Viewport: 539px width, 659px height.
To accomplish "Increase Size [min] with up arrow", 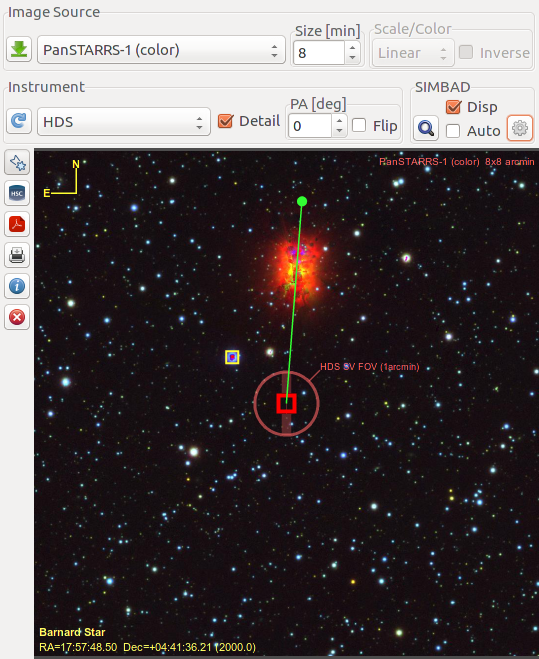I will click(352, 47).
